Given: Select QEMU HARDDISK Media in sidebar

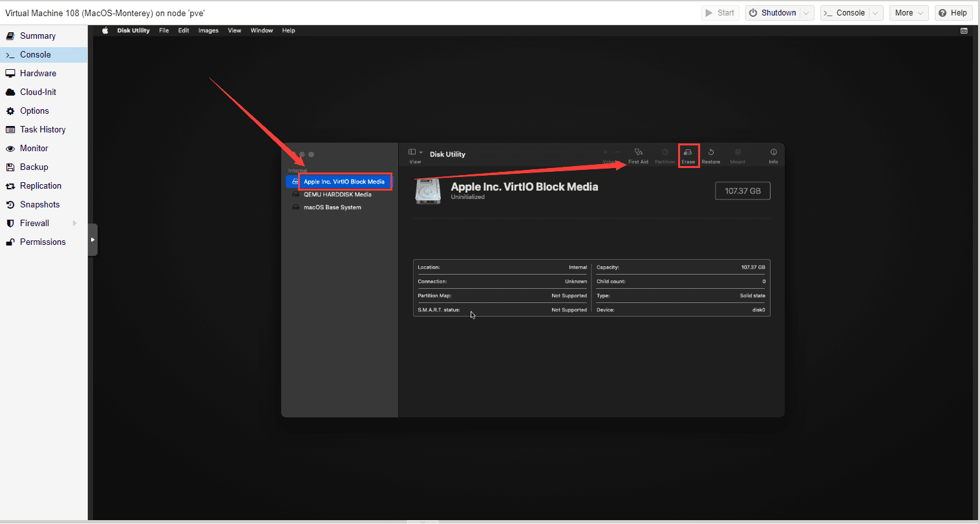Looking at the screenshot, I should pos(337,194).
